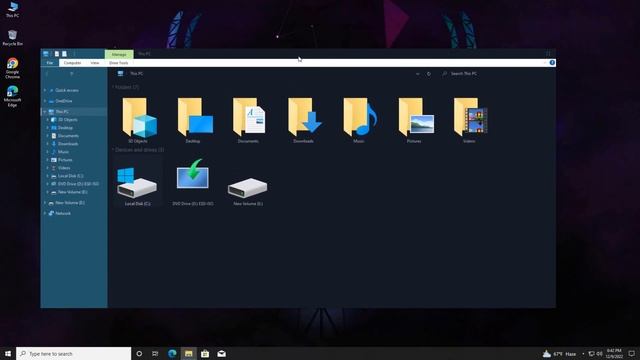The height and width of the screenshot is (360, 640).
Task: Select the Microsoft Edge desktop shortcut
Action: (x=13, y=96)
